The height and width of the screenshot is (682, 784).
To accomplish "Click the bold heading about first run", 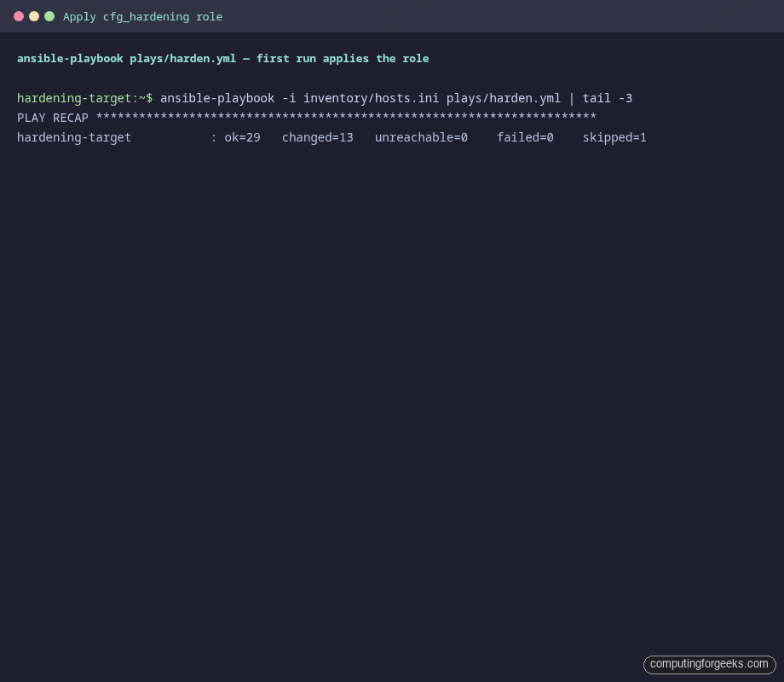I will (222, 58).
